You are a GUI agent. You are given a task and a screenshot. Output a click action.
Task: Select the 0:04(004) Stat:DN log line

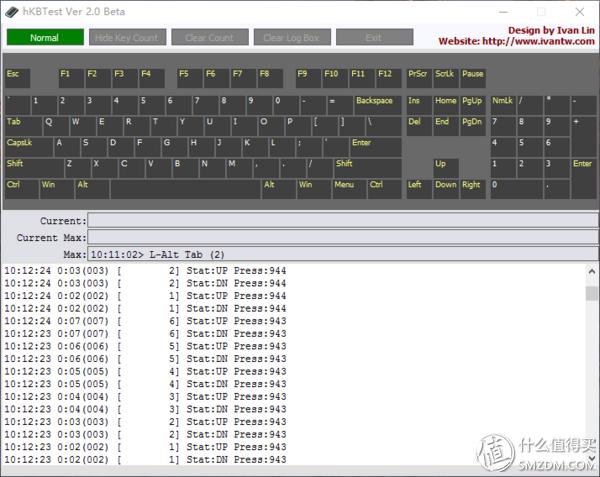tap(145, 409)
